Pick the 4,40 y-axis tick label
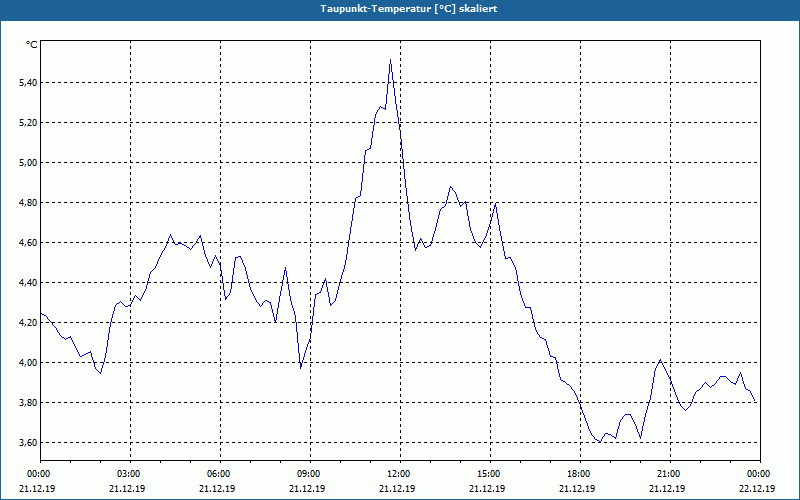This screenshot has height=500, width=800. click(28, 283)
